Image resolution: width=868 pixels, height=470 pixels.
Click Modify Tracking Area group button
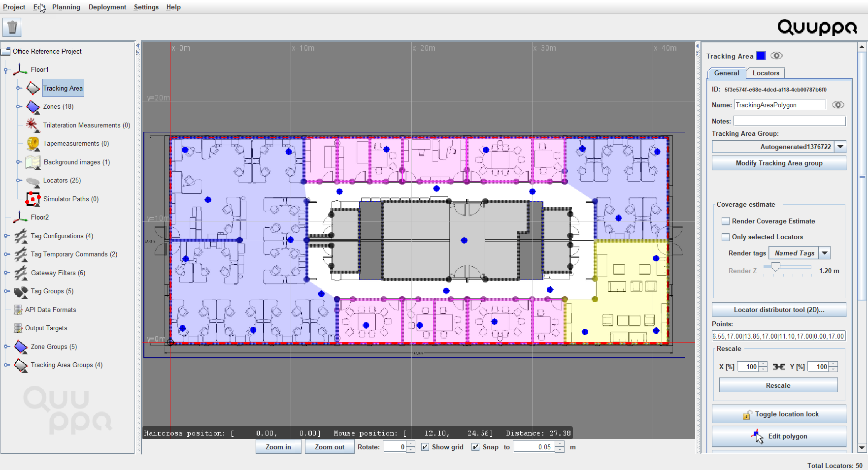pyautogui.click(x=779, y=163)
